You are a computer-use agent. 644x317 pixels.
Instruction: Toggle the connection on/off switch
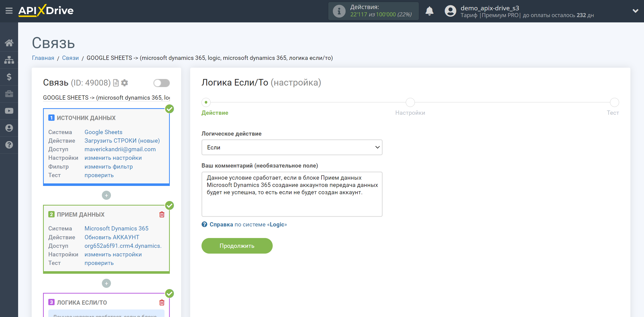point(162,83)
